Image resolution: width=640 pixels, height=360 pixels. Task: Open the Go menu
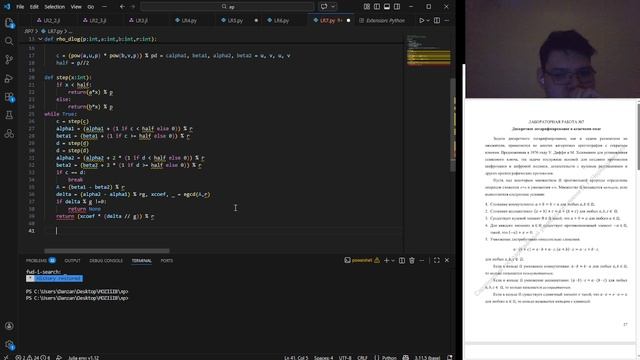tap(91, 7)
